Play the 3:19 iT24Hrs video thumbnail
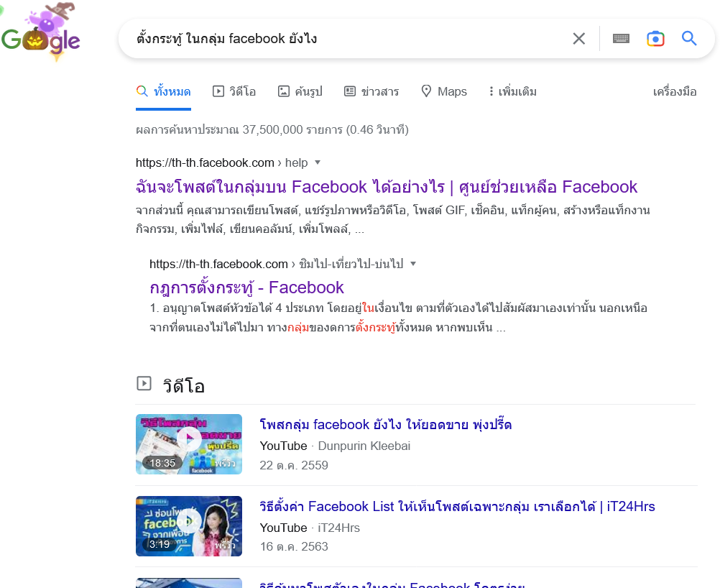The height and width of the screenshot is (588, 720). pos(189,526)
